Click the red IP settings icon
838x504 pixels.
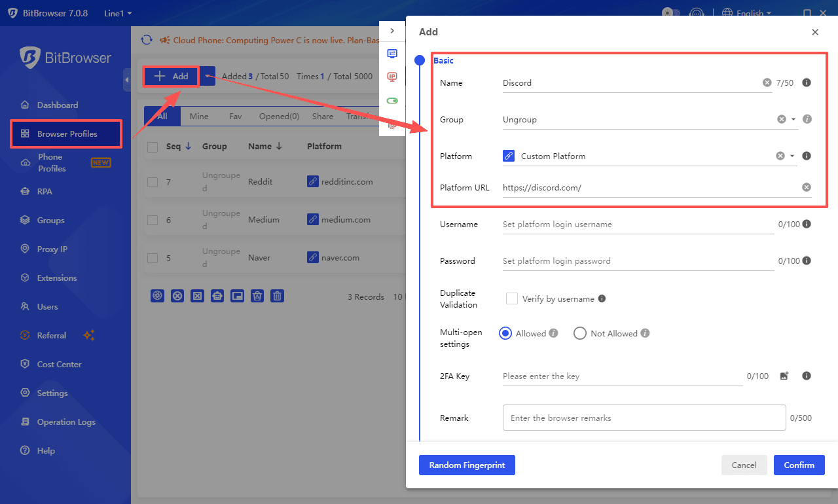392,77
